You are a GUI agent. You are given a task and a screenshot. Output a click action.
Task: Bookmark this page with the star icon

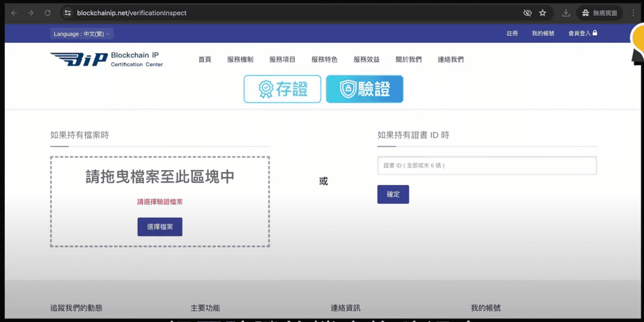pyautogui.click(x=542, y=13)
